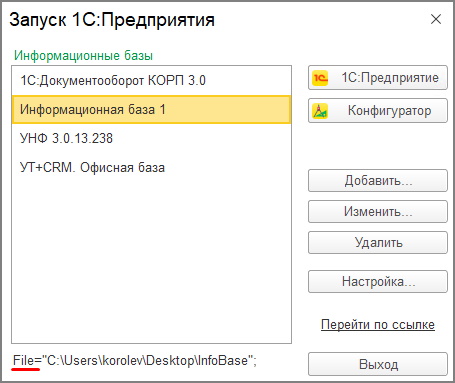The image size is (455, 383).
Task: Open the Конфигуратор mode button
Action: coord(378,111)
